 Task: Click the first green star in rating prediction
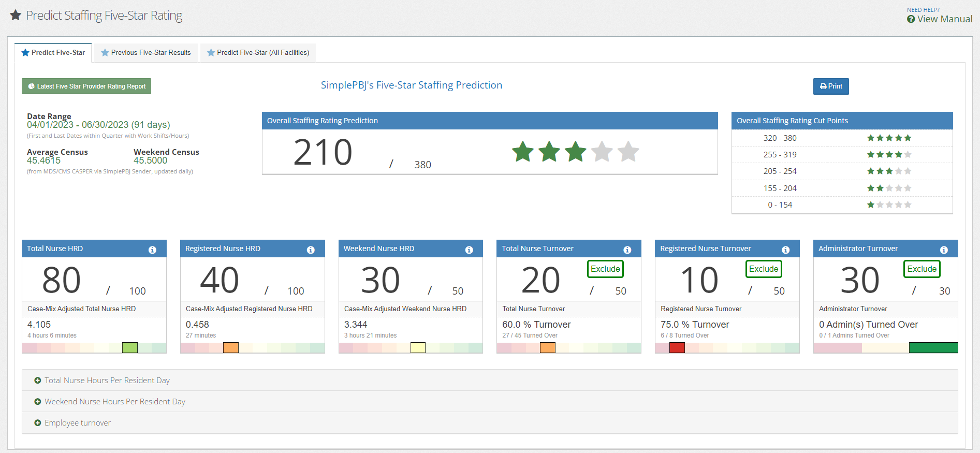coord(523,152)
